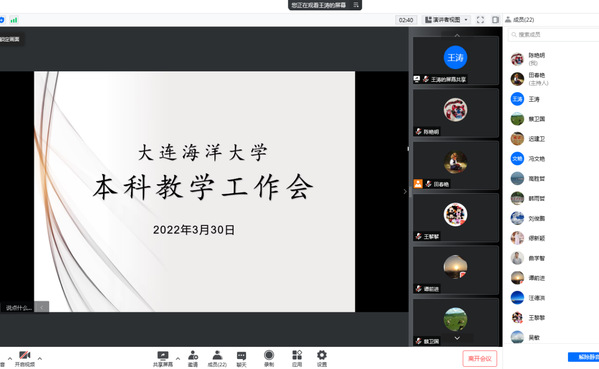Enter fullscreen using the top bar icon
Image resolution: width=599 pixels, height=369 pixels.
pyautogui.click(x=481, y=20)
